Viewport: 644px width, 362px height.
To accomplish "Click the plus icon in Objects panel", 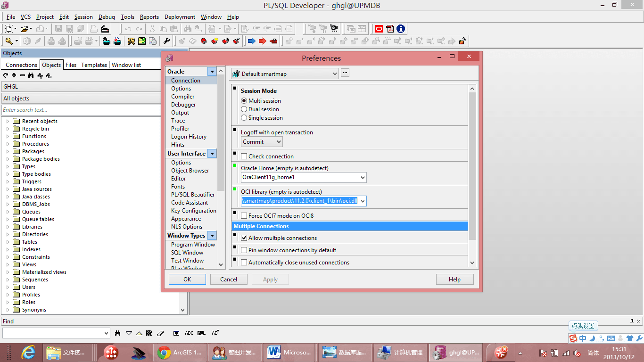I will (x=14, y=75).
